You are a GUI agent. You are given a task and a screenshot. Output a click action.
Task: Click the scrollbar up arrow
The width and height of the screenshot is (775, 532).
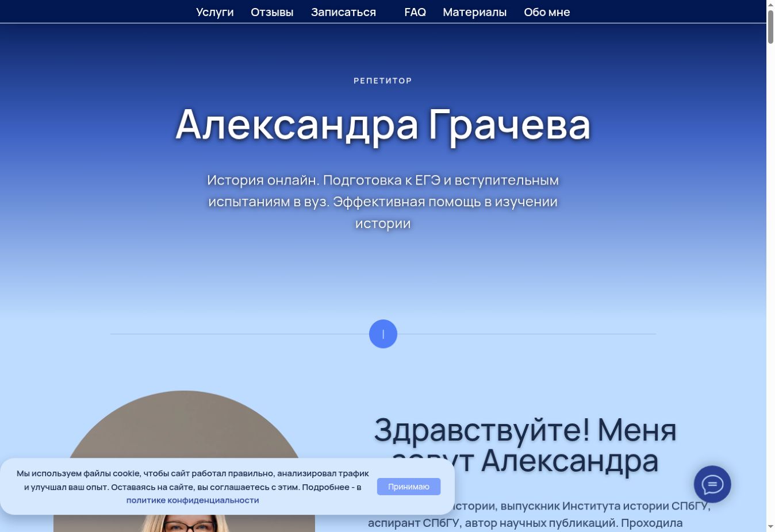pos(770,5)
